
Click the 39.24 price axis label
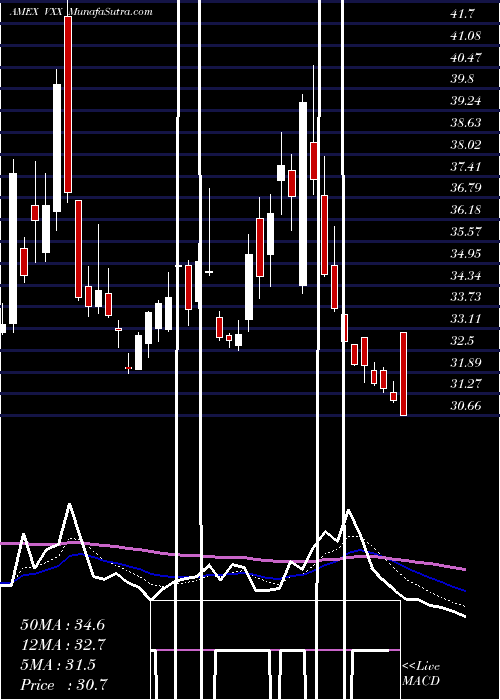click(466, 101)
